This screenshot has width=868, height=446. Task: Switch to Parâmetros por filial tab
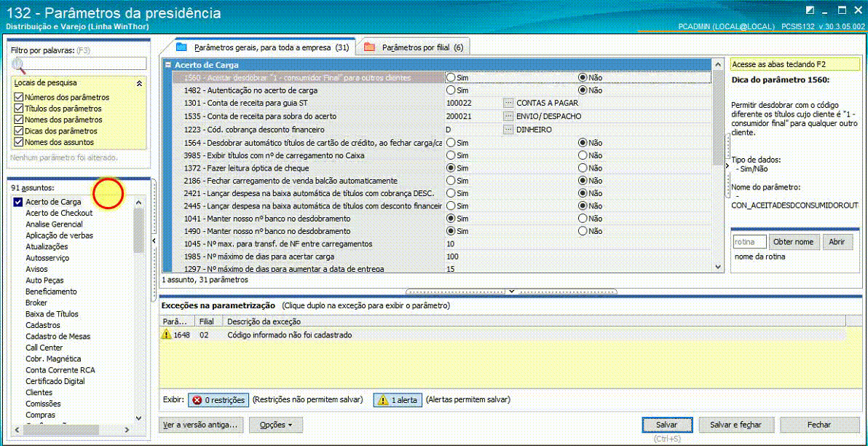(414, 47)
